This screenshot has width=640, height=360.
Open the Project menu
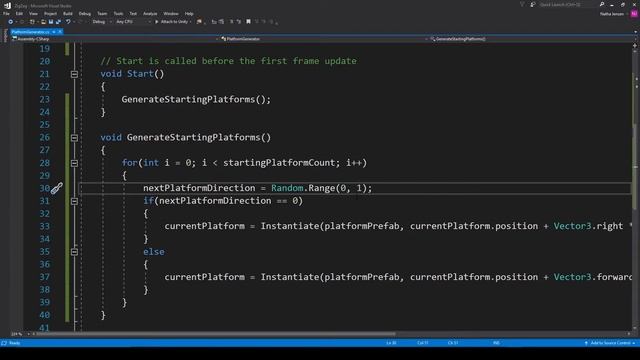pyautogui.click(x=50, y=13)
